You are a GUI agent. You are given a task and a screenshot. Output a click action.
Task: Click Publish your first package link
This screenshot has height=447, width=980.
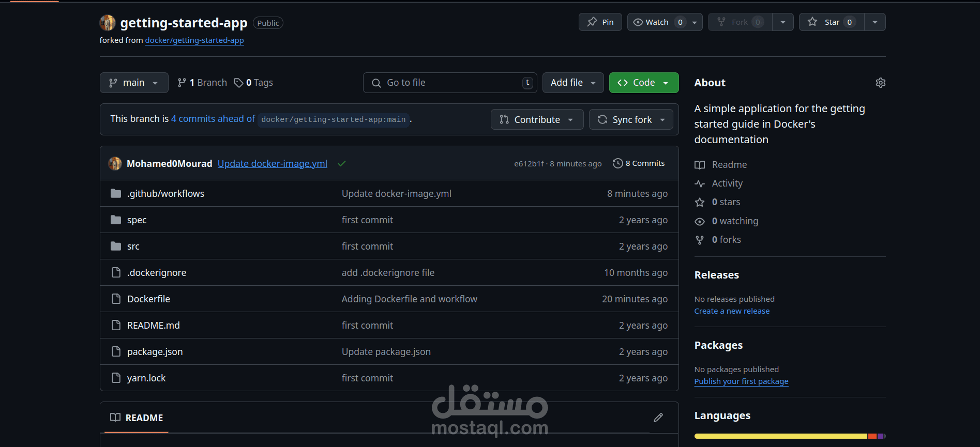(741, 381)
